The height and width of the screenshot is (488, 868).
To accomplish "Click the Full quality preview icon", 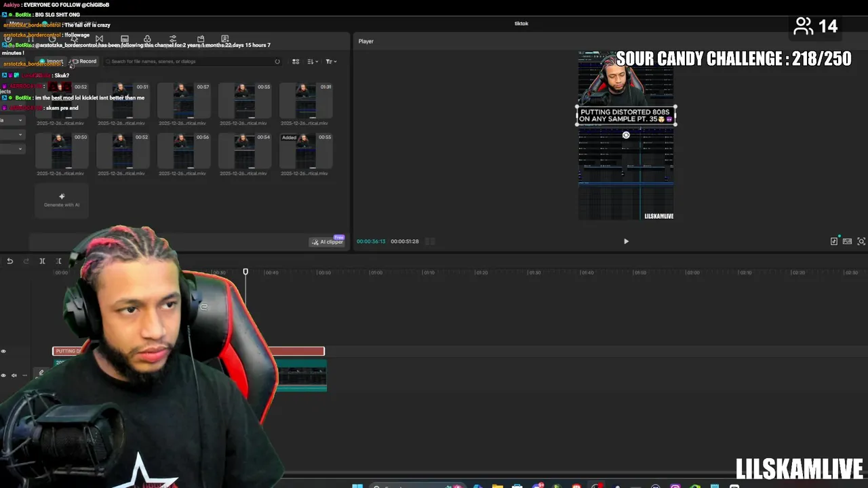I will click(x=847, y=241).
